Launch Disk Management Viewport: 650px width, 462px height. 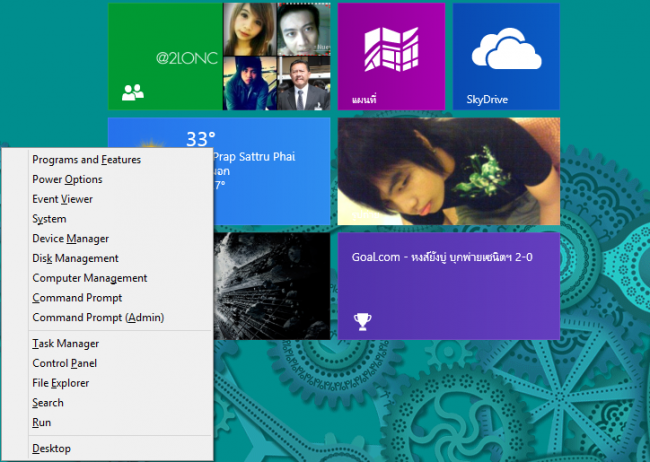click(75, 258)
